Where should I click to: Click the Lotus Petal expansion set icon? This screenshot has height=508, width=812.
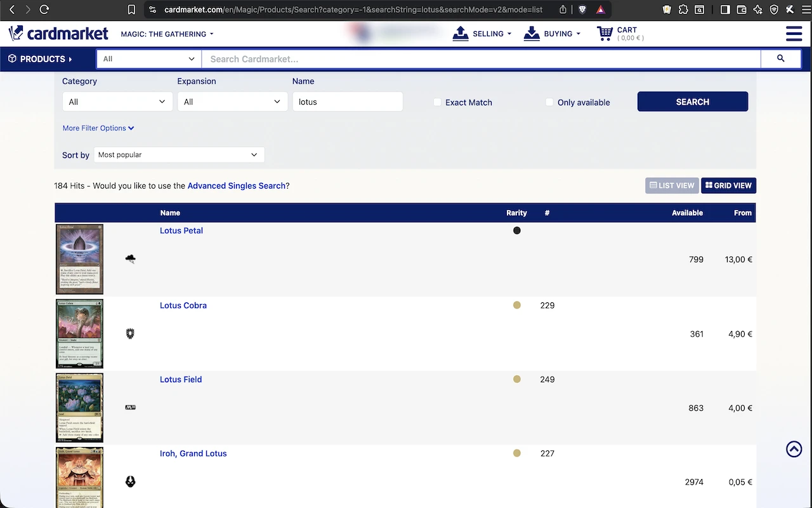[130, 258]
